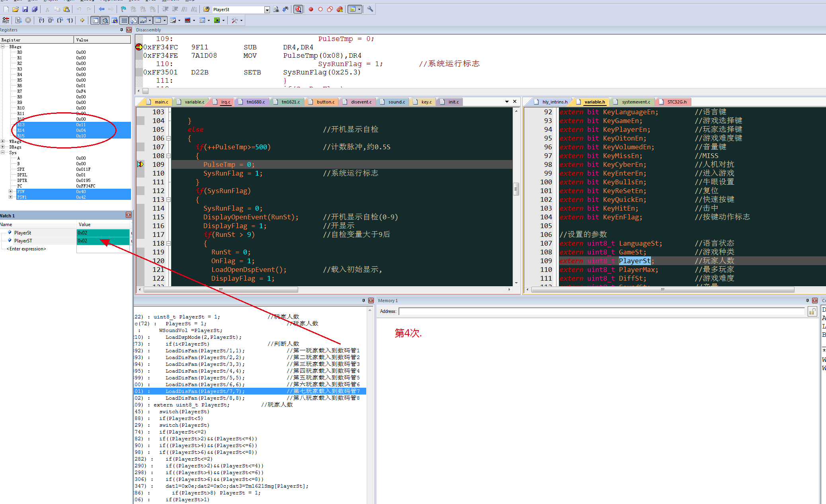Expand the WRegs register group
Viewport: 826px width, 504px height.
pos(3,141)
